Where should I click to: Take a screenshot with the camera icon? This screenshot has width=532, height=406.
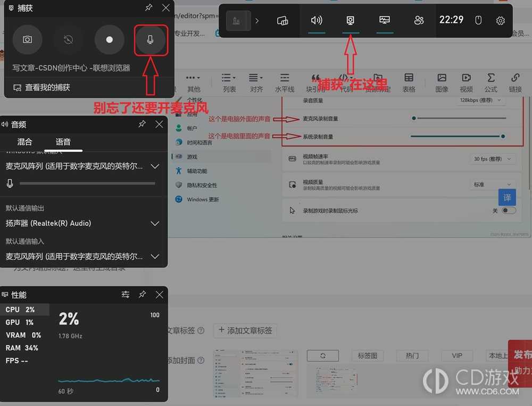(x=28, y=40)
